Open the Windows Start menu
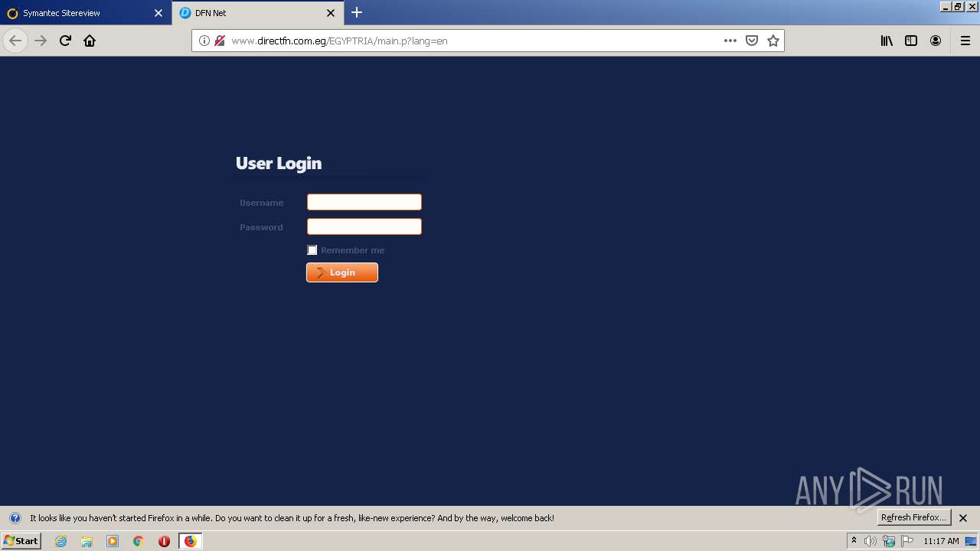Viewport: 980px width, 551px height. (x=21, y=541)
